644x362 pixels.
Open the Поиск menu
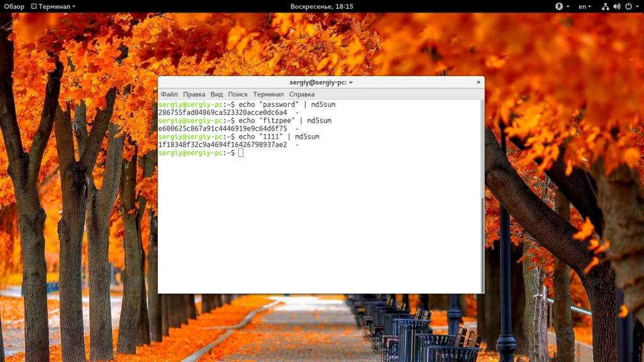pyautogui.click(x=238, y=94)
